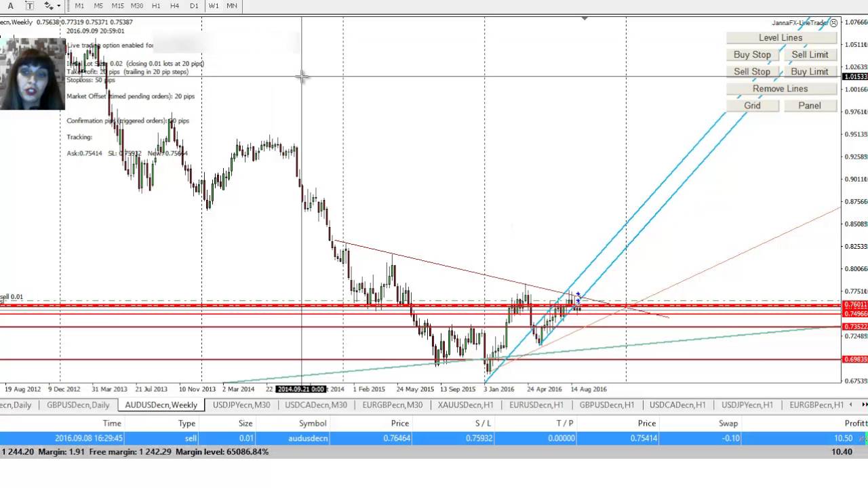This screenshot has width=868, height=488.
Task: Click the Level Lines button
Action: (781, 38)
